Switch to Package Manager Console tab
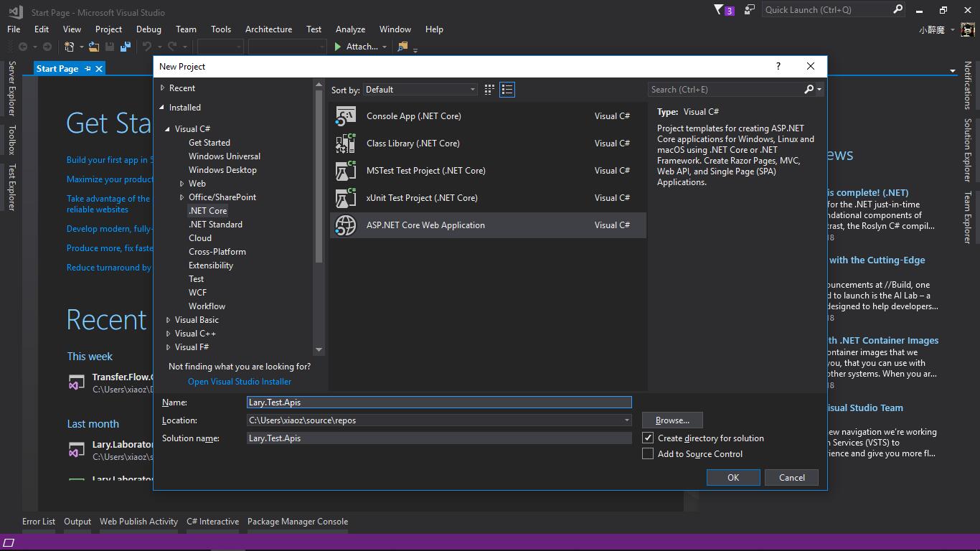The height and width of the screenshot is (551, 980). tap(298, 522)
